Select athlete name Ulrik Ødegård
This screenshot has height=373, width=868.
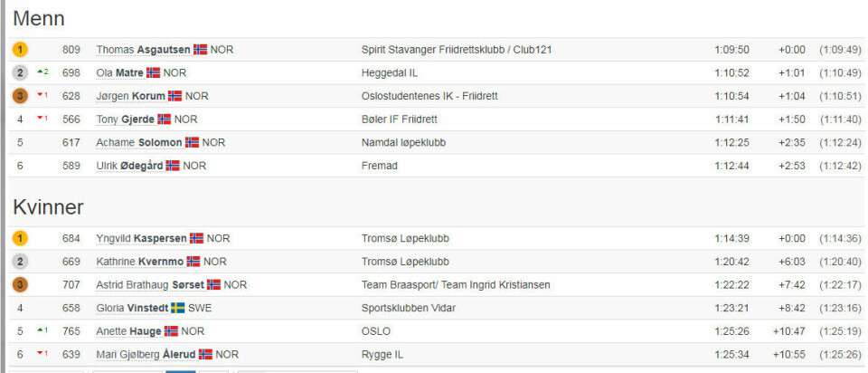point(129,167)
